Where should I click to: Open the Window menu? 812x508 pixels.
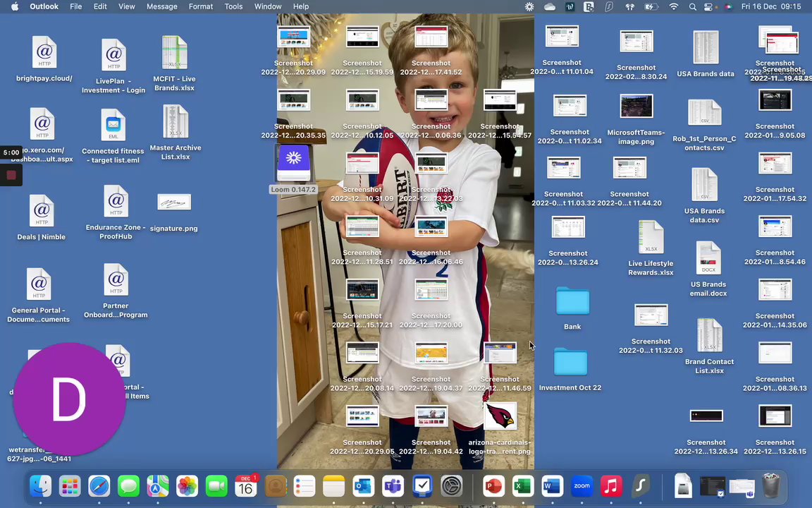pos(268,7)
